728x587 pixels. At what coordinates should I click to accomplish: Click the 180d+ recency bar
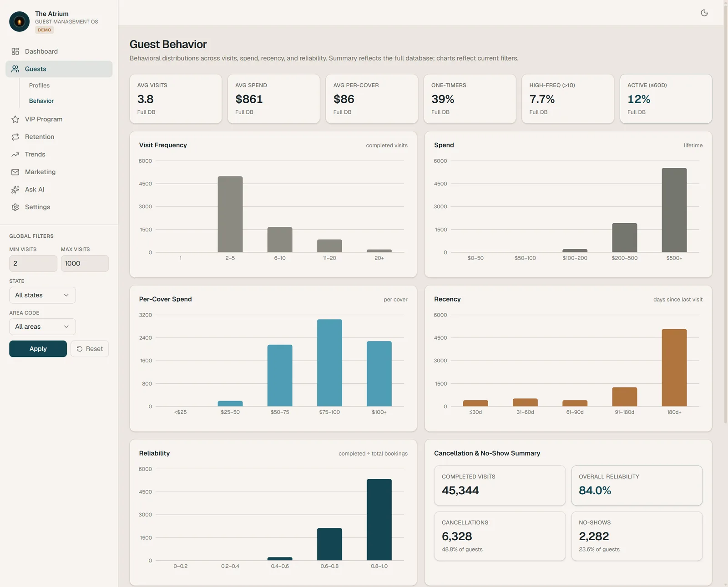(x=674, y=368)
